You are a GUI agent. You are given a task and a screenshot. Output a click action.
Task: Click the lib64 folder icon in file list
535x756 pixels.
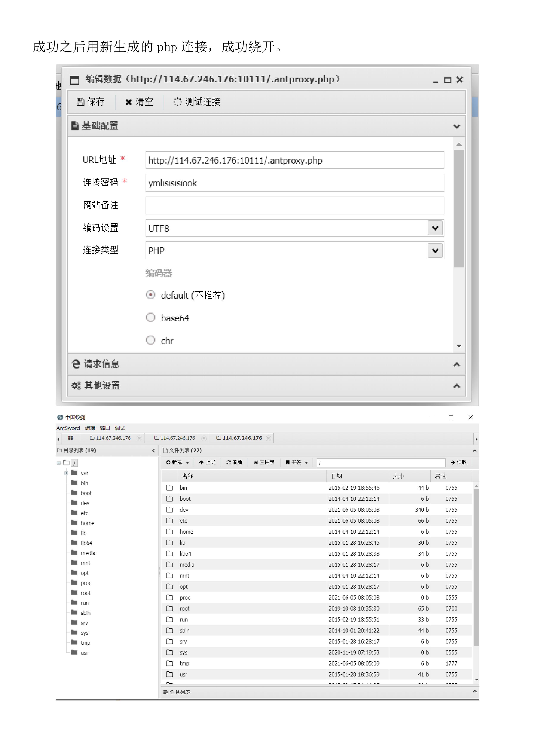pyautogui.click(x=170, y=553)
